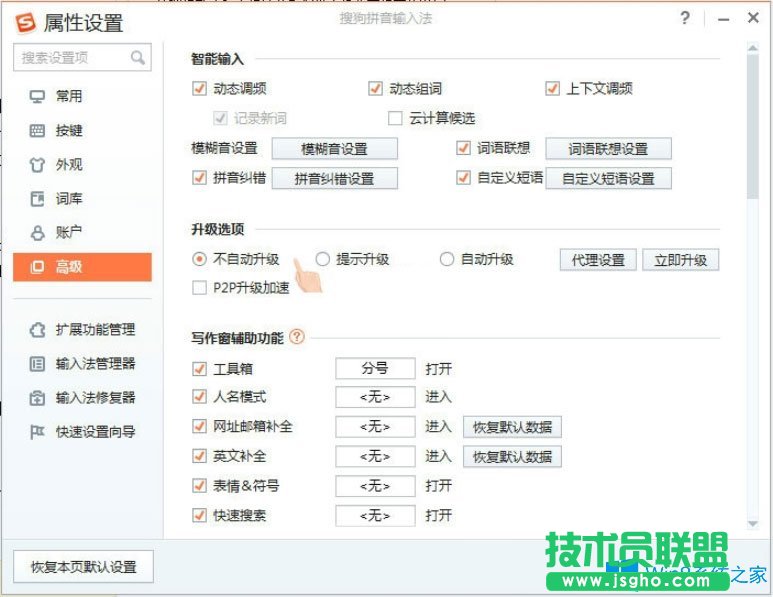Click the 代理设置 button

(598, 260)
